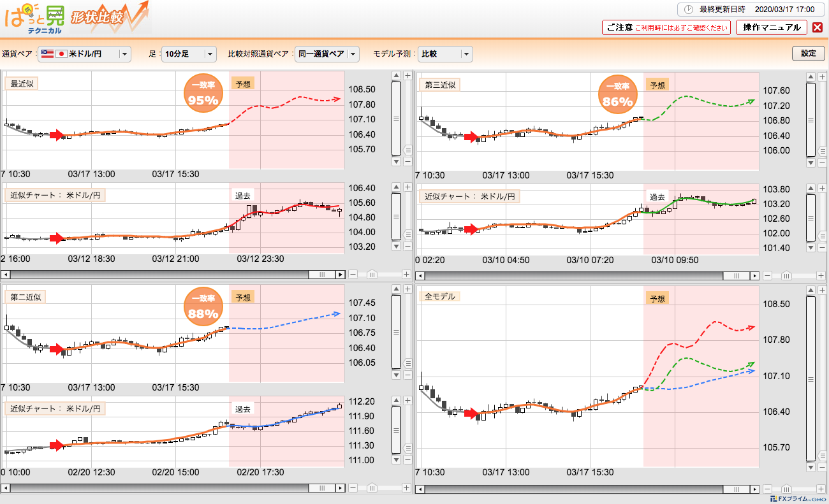Click minus zoom icon on 最近似 chart price axis

coord(407,161)
